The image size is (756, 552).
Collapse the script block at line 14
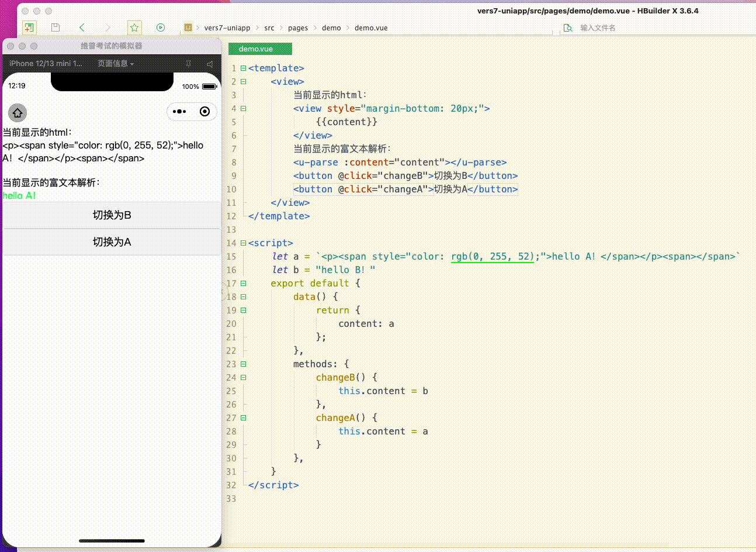pyautogui.click(x=243, y=243)
